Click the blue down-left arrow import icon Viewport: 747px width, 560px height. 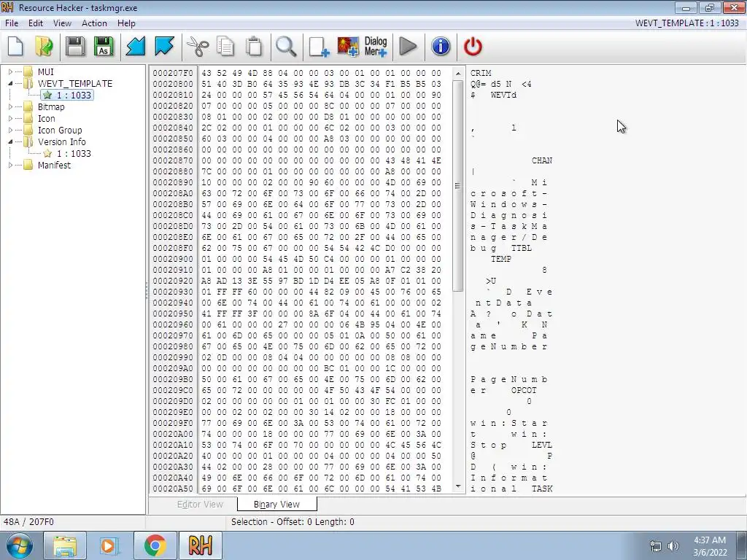tap(135, 47)
